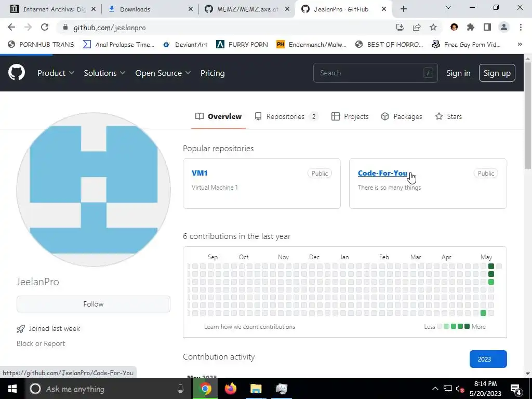Click the JeelanPro profile avatar
532x399 pixels.
[94, 190]
